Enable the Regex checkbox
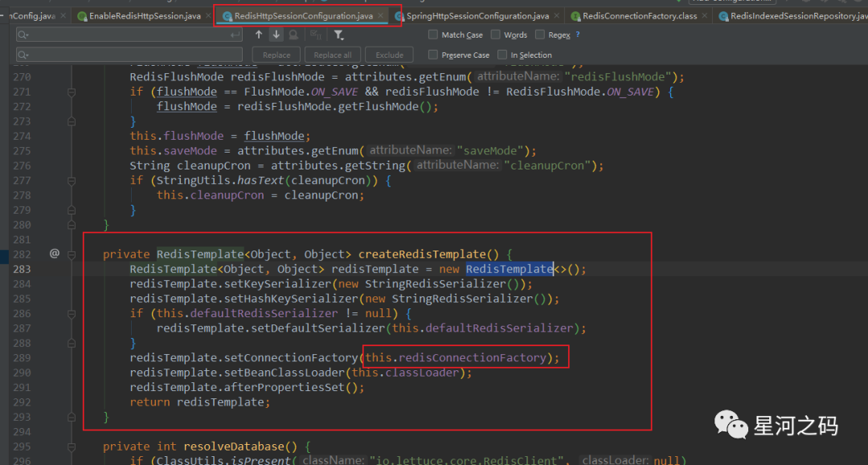The height and width of the screenshot is (465, 868). click(540, 35)
